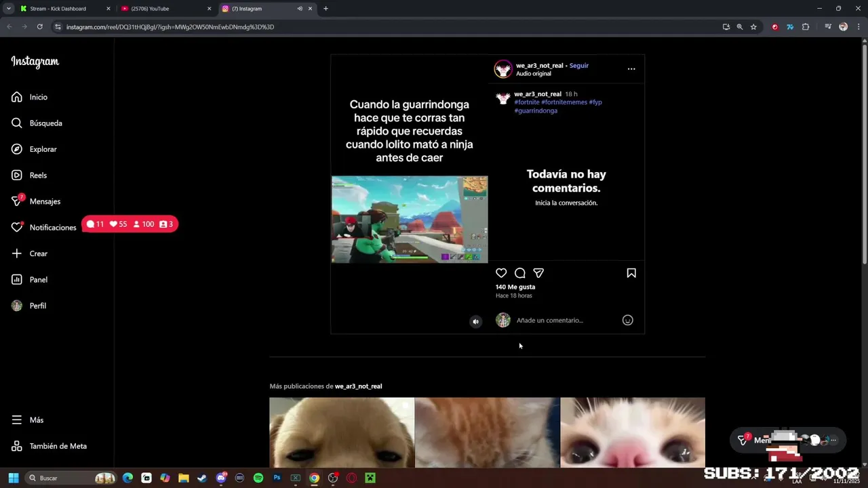868x488 pixels.
Task: Open the Crear new post option
Action: point(29,253)
